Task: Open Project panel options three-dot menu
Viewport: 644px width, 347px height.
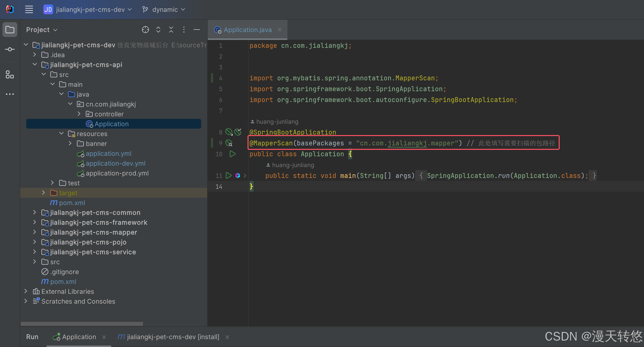Action: click(x=184, y=30)
